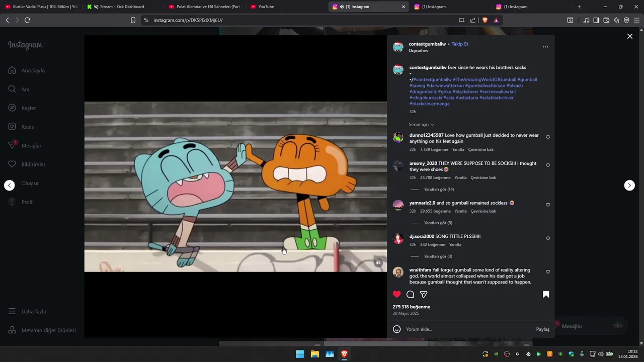The image size is (644, 362).
Task: Click the instagram.com address bar
Action: click(297, 20)
